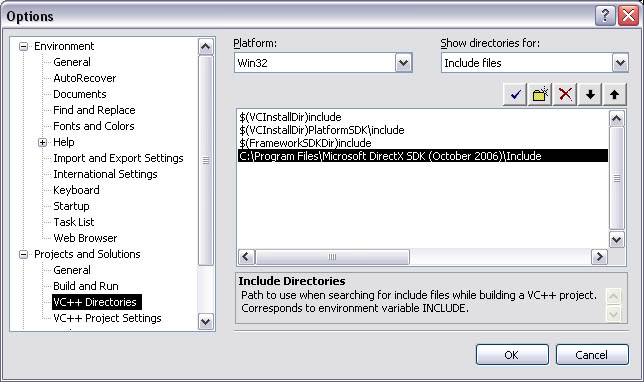
Task: Click scroll-down arrow of the options tree
Action: coord(205,321)
